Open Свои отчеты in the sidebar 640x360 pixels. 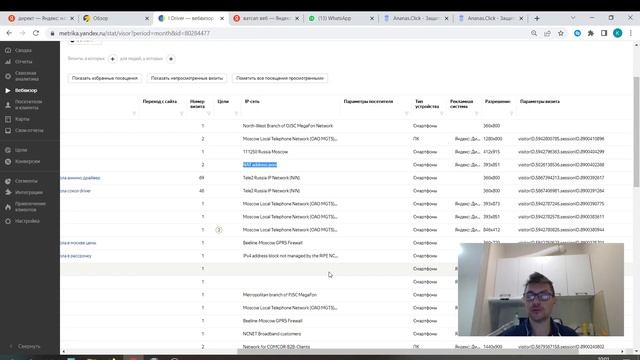(x=24, y=131)
